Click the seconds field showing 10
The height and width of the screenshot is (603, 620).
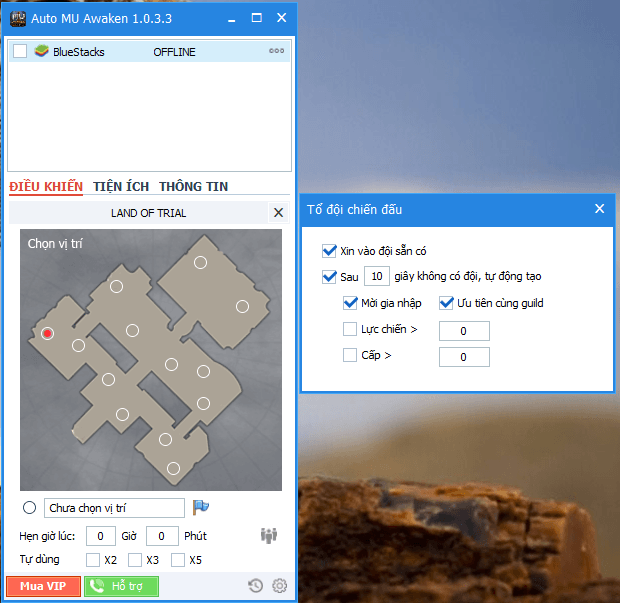coord(377,276)
